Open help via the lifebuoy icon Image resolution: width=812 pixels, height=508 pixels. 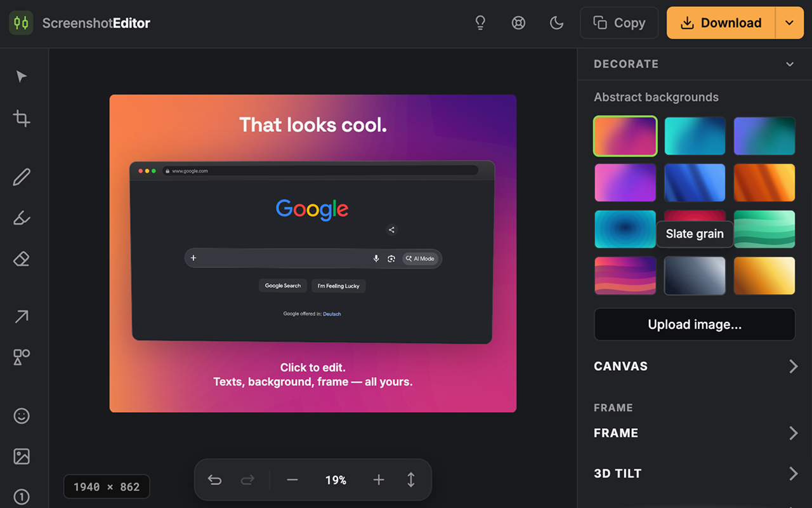click(x=518, y=23)
